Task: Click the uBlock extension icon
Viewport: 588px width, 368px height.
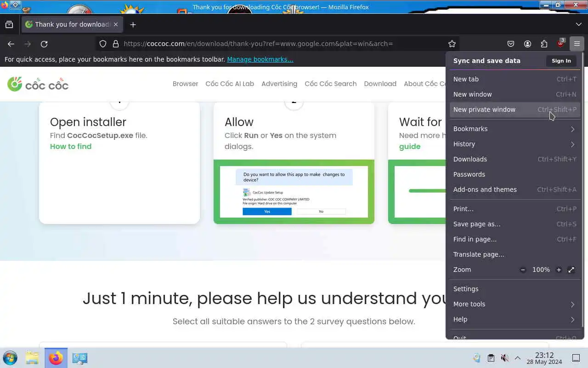Action: (560, 44)
